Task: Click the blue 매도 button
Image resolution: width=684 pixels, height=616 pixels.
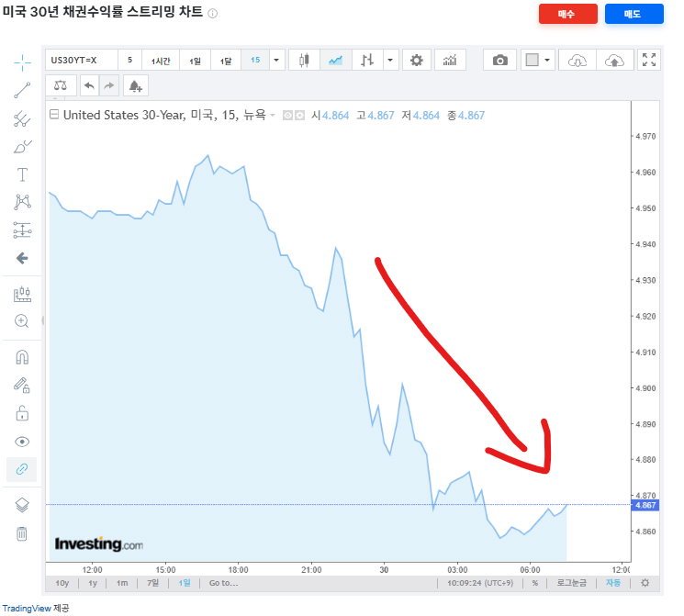Action: [x=634, y=14]
